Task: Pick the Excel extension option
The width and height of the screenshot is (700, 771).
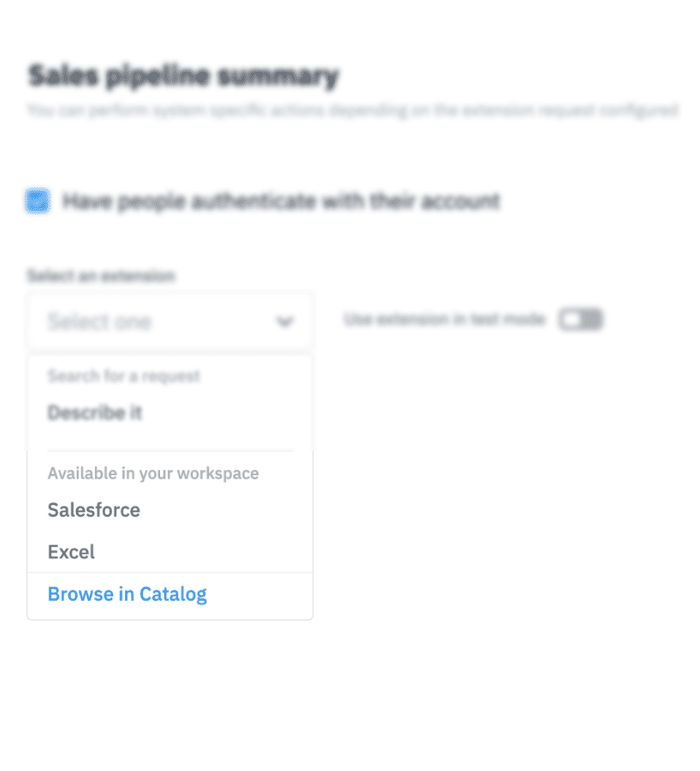Action: click(x=71, y=552)
